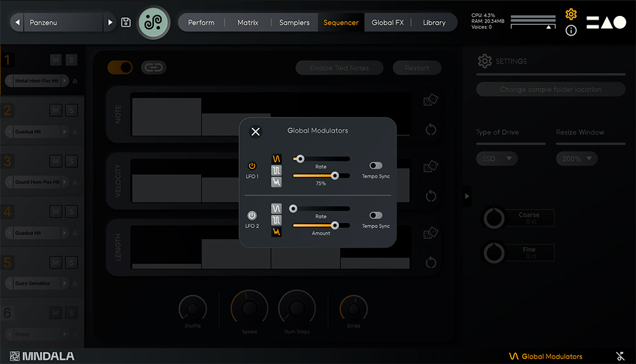This screenshot has height=364, width=636.
Task: Adjust the LFO 2 Amount slider
Action: pyautogui.click(x=321, y=226)
